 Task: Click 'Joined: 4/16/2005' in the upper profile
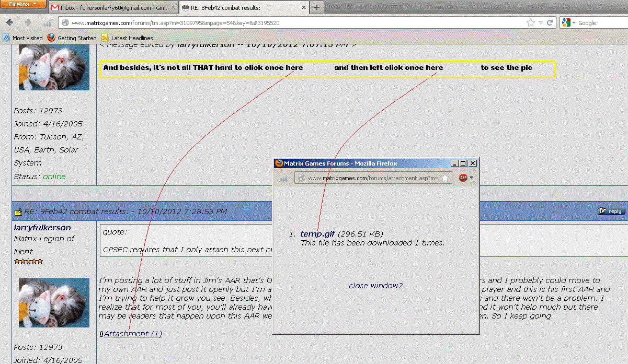pyautogui.click(x=48, y=124)
